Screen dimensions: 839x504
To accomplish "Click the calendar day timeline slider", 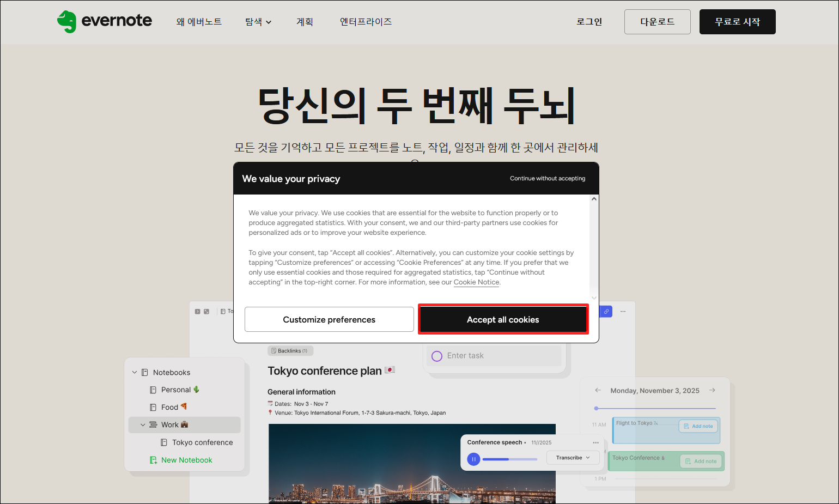I will pyautogui.click(x=655, y=408).
